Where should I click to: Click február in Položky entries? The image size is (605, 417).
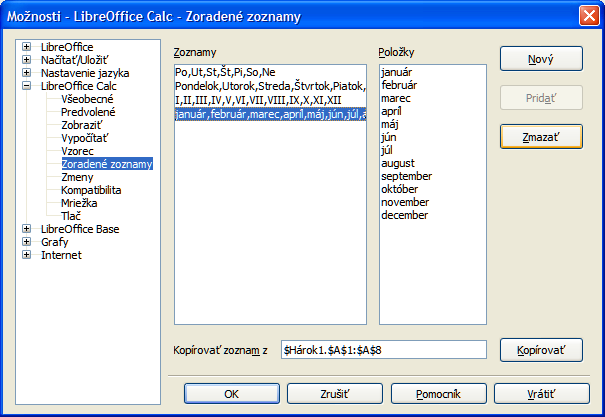(399, 85)
